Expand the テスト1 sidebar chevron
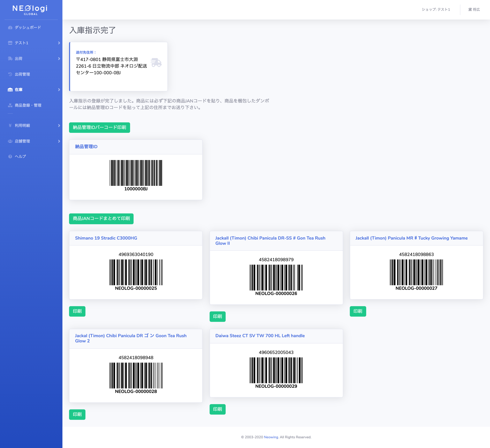 (59, 43)
